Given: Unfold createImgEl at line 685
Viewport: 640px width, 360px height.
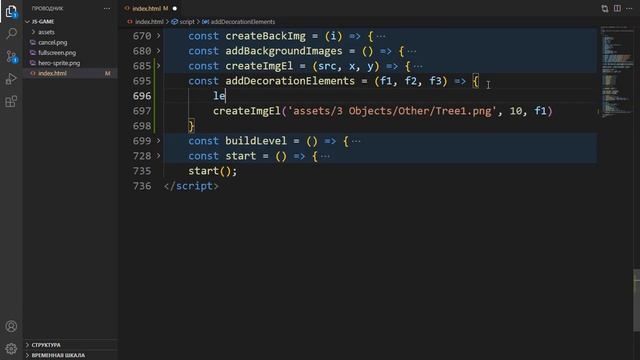Looking at the screenshot, I should click(x=158, y=66).
